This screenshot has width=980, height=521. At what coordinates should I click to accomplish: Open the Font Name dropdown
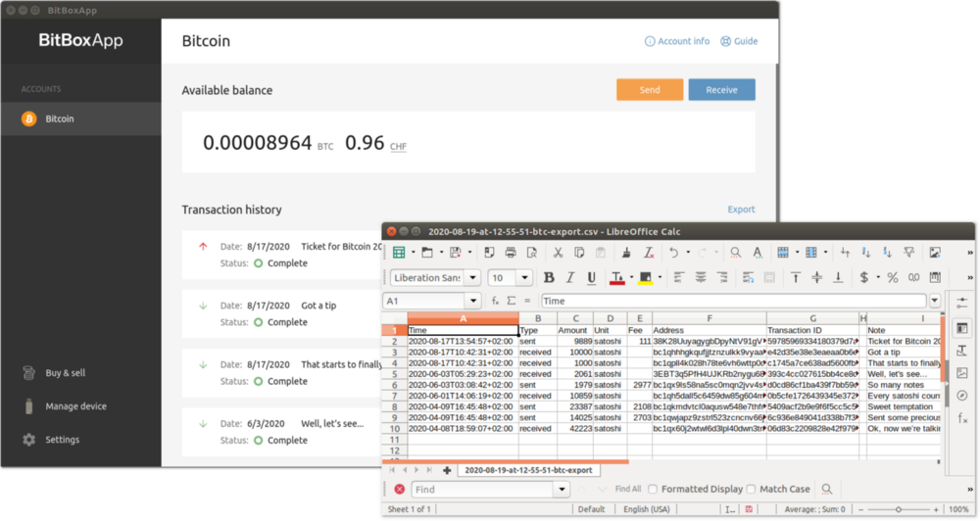point(473,278)
